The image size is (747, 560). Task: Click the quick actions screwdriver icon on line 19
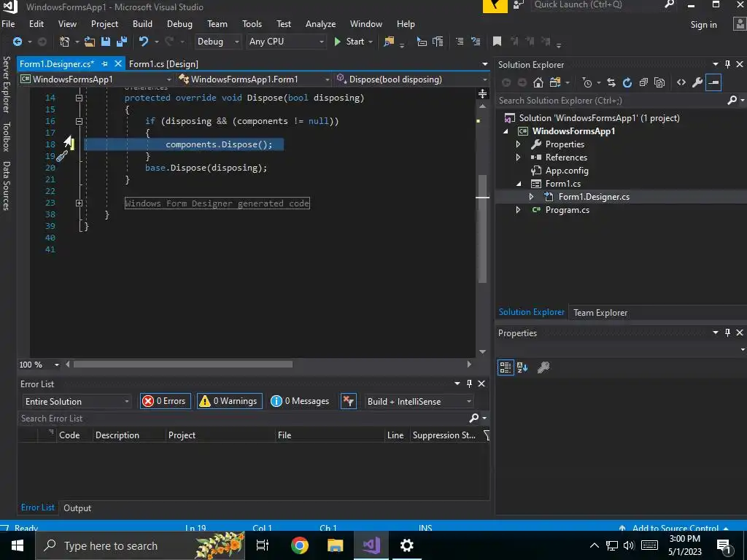(x=62, y=156)
